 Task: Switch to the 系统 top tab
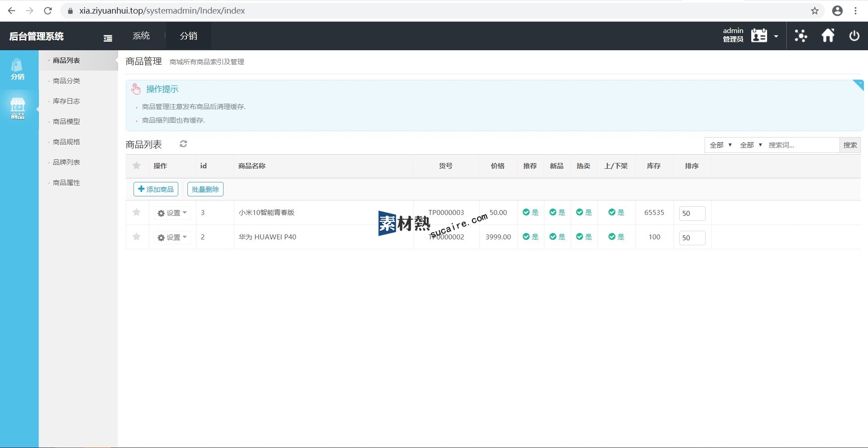pyautogui.click(x=141, y=36)
